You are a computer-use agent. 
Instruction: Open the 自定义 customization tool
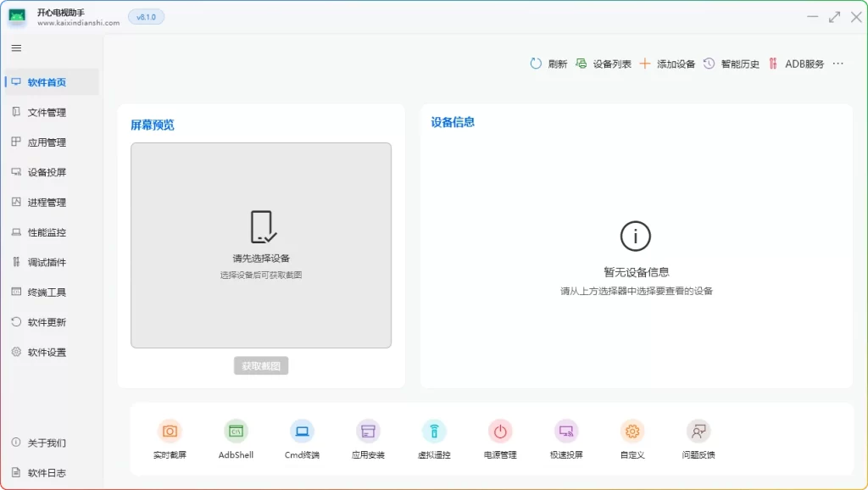coord(632,437)
